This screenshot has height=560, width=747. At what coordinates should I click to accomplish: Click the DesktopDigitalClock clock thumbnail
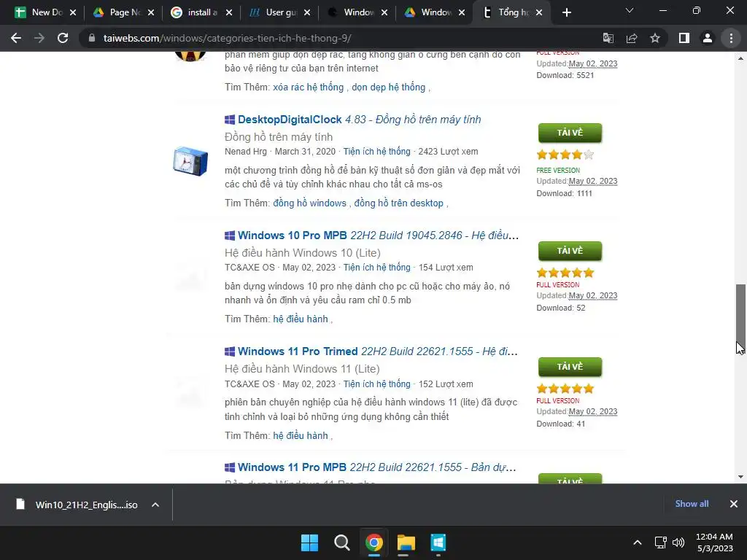point(190,161)
